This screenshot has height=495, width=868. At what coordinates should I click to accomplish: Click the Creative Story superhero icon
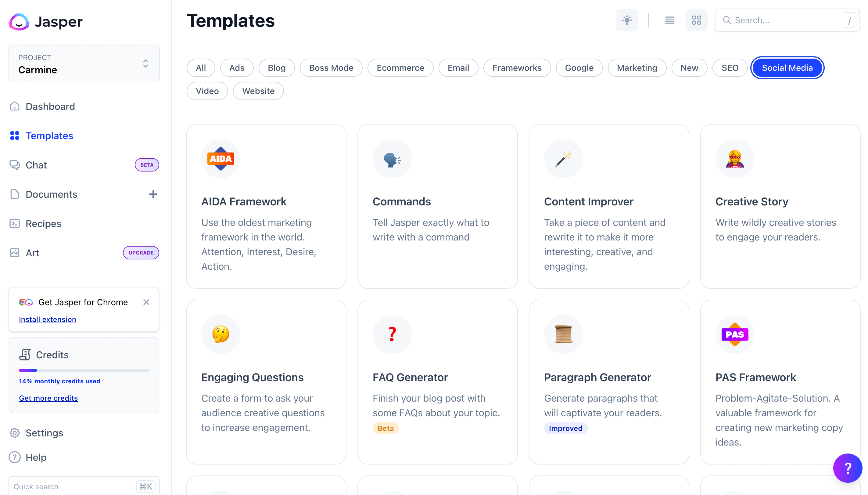click(x=735, y=158)
